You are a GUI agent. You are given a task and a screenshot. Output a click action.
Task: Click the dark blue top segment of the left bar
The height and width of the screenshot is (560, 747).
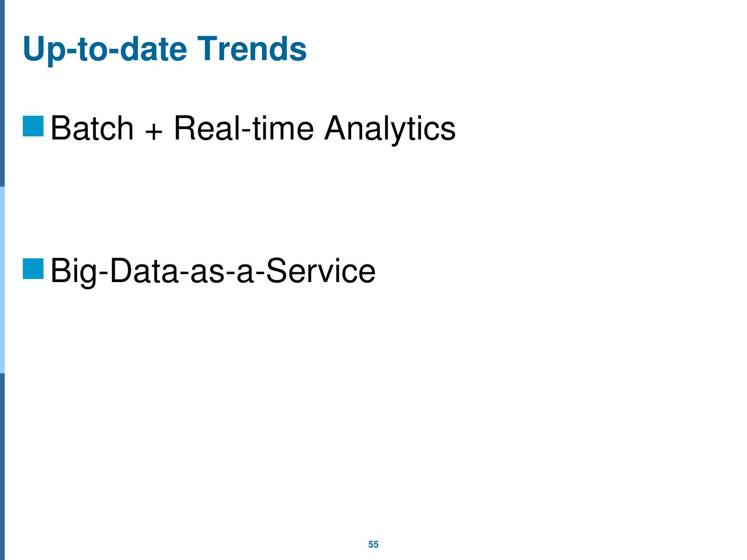(x=2, y=93)
